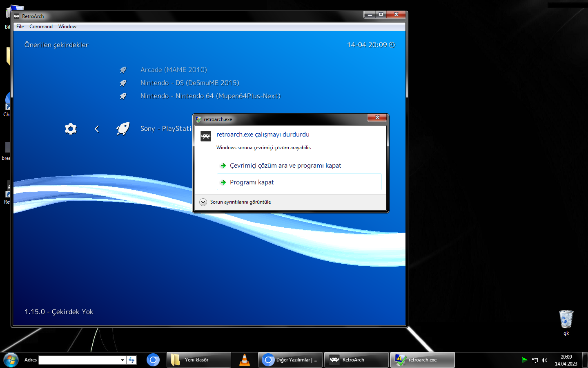Click the rocket icon next to Nintendo 64
Image resolution: width=588 pixels, height=368 pixels.
coord(123,96)
